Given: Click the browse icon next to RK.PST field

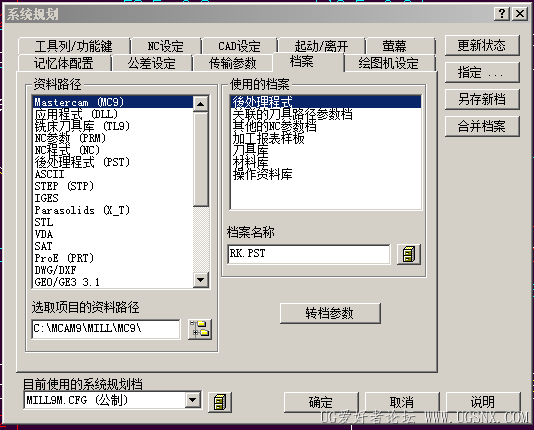Looking at the screenshot, I should (x=409, y=254).
